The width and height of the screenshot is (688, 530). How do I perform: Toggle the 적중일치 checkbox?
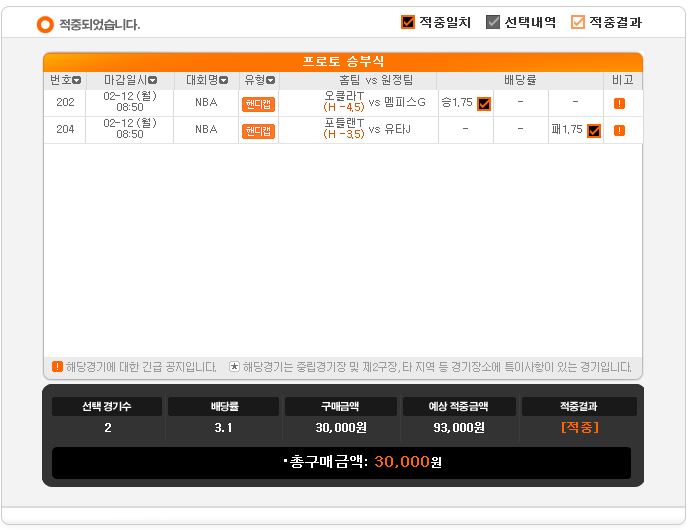click(408, 22)
